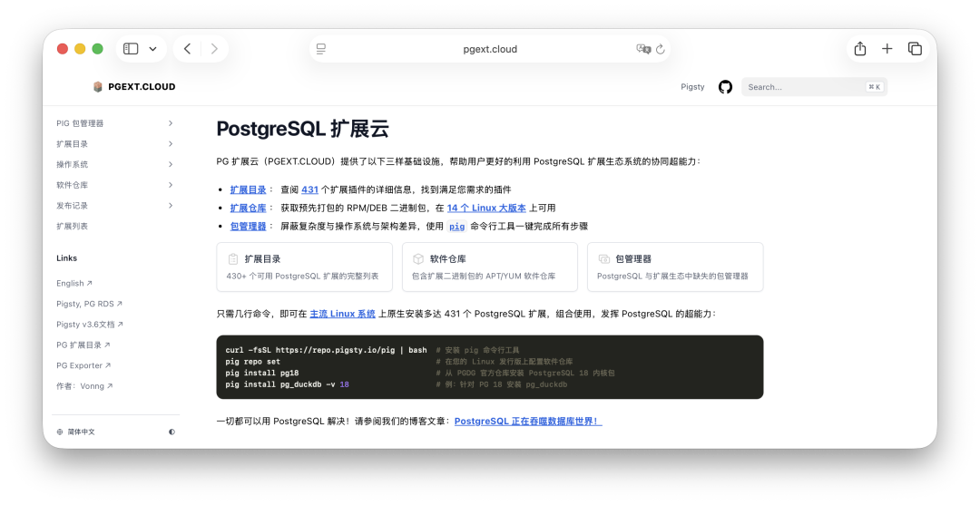This screenshot has height=505, width=980.
Task: Open Pigsty, PG RDS external link
Action: tap(89, 304)
